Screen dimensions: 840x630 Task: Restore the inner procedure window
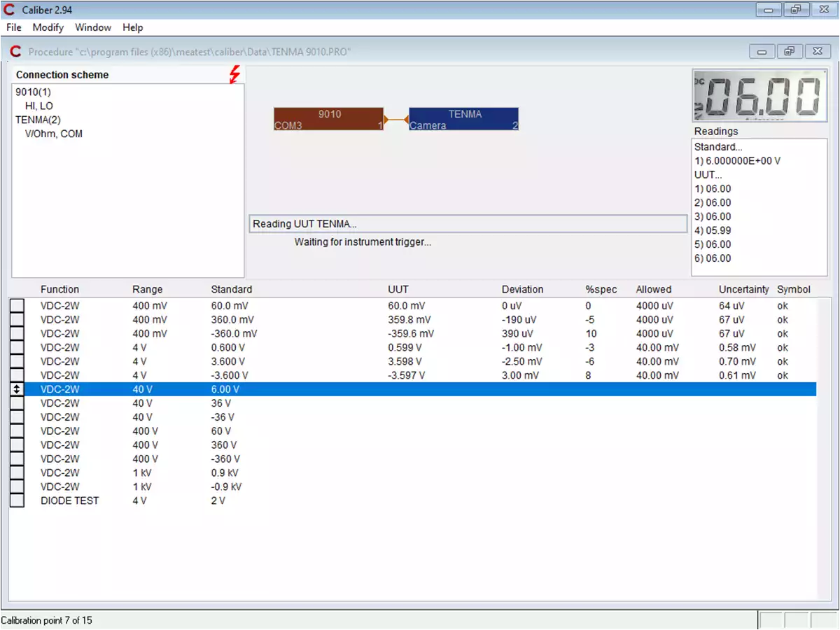[789, 51]
